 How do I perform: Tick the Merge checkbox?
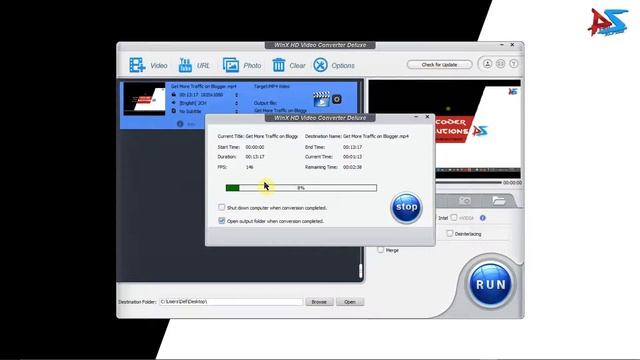pos(381,250)
